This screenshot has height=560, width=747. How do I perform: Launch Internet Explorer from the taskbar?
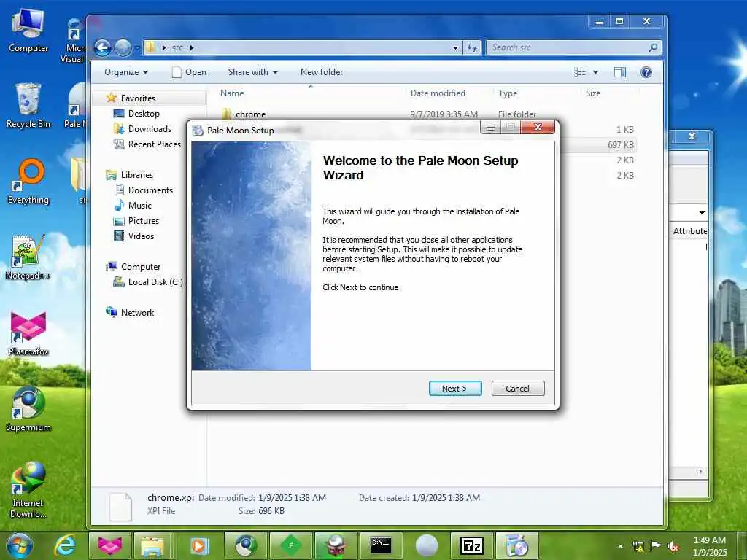click(65, 545)
